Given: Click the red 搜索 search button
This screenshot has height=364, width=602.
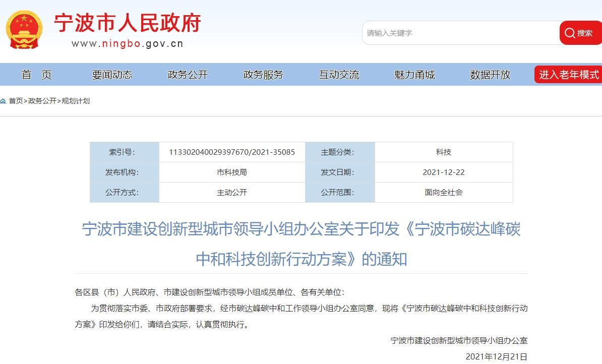Looking at the screenshot, I should [x=580, y=33].
